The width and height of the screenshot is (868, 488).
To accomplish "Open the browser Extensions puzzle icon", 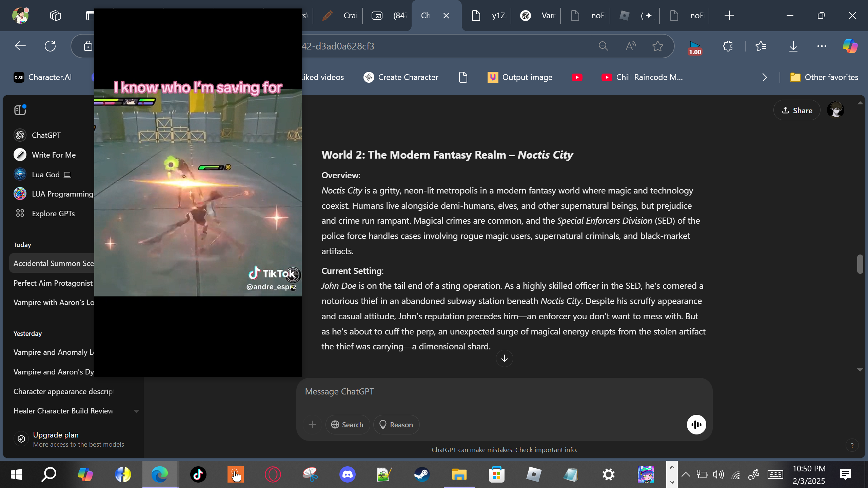I will click(x=728, y=46).
